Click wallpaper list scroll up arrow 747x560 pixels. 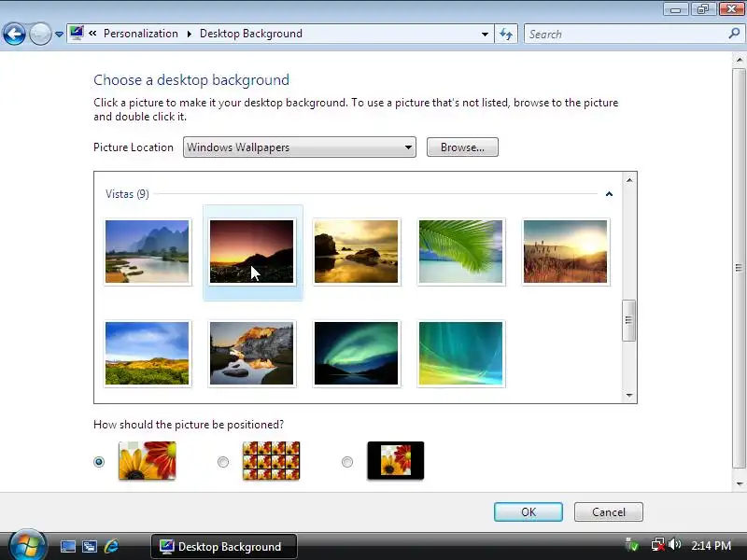point(629,180)
